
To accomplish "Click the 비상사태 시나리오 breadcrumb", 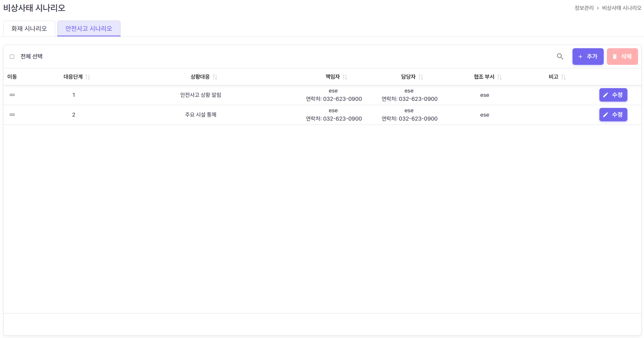I will tap(621, 8).
